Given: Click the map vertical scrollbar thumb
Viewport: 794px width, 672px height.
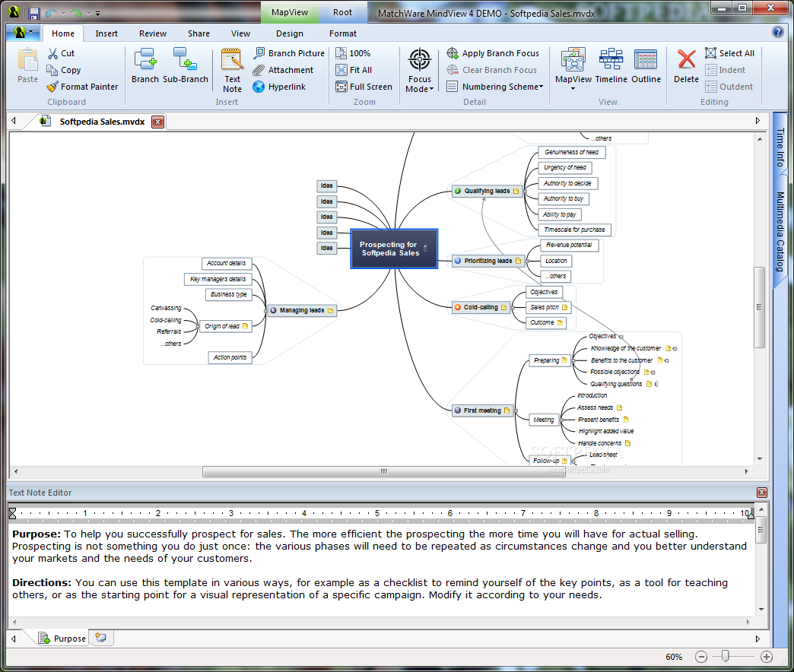Looking at the screenshot, I should click(759, 307).
